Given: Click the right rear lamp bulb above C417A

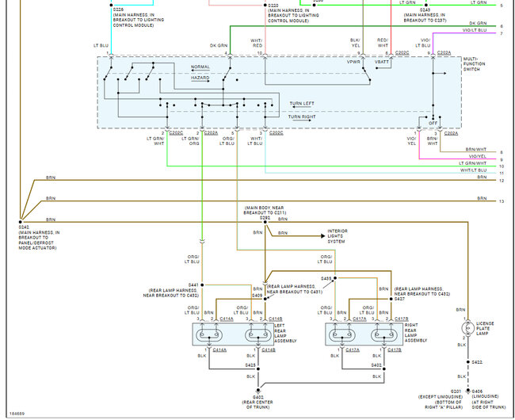Looking at the screenshot, I should point(342,335).
